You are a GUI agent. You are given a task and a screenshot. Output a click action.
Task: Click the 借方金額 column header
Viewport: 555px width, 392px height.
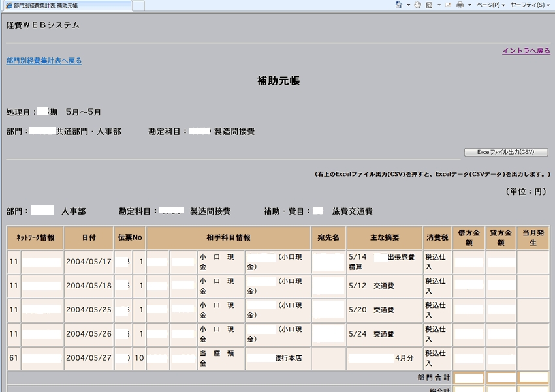[x=469, y=238]
